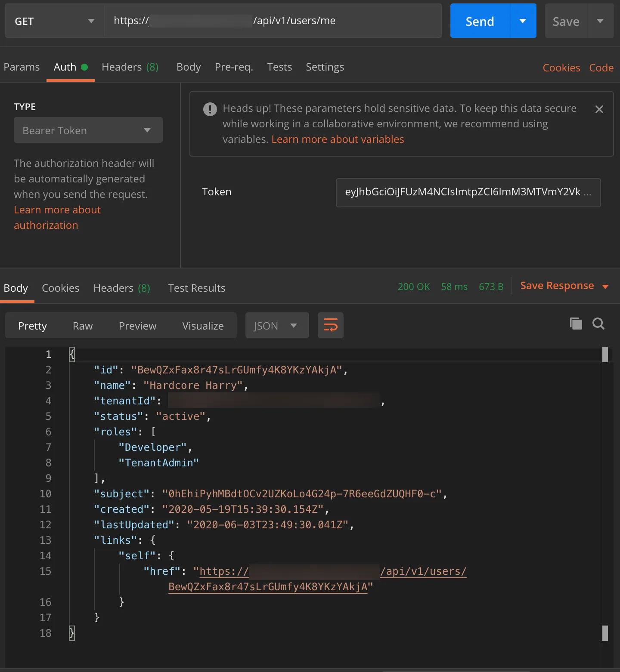Image resolution: width=620 pixels, height=672 pixels.
Task: Expand the Send button options arrow
Action: (523, 21)
